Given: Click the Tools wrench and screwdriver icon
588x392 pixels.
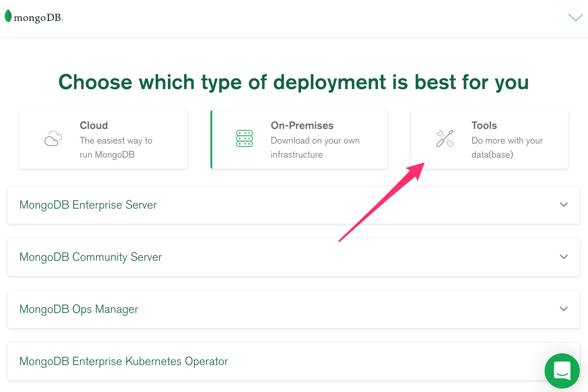Looking at the screenshot, I should [445, 138].
